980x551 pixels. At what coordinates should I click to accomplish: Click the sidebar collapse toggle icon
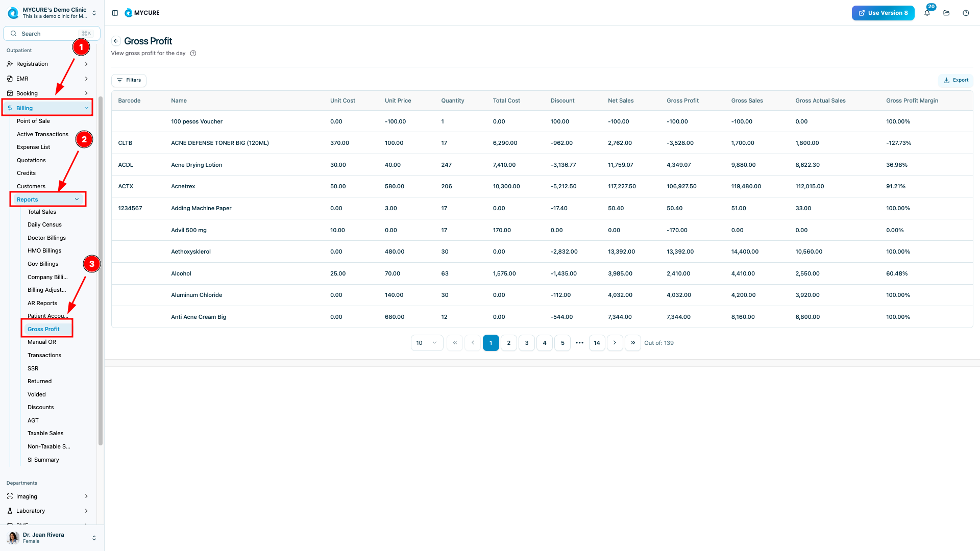[115, 13]
